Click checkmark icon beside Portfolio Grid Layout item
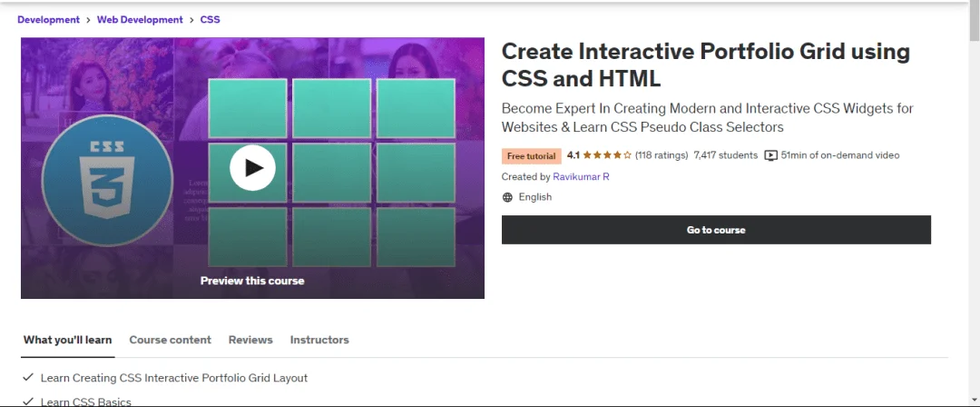The width and height of the screenshot is (980, 407). (x=27, y=378)
